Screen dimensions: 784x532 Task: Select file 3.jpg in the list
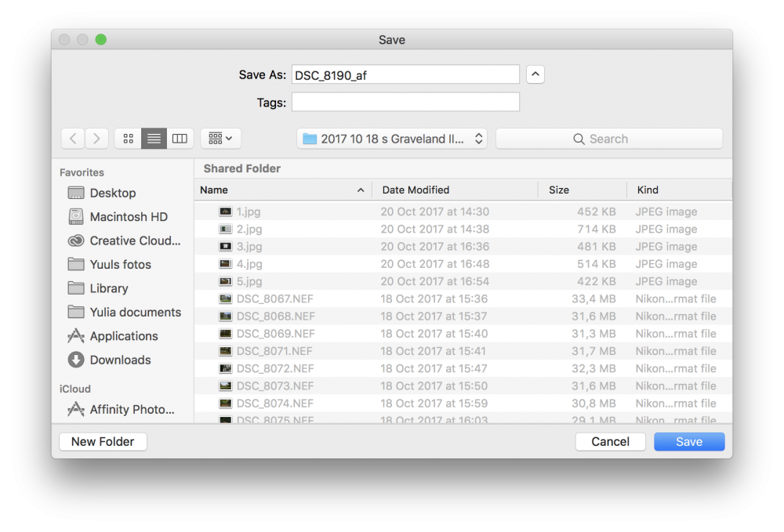tap(463, 247)
